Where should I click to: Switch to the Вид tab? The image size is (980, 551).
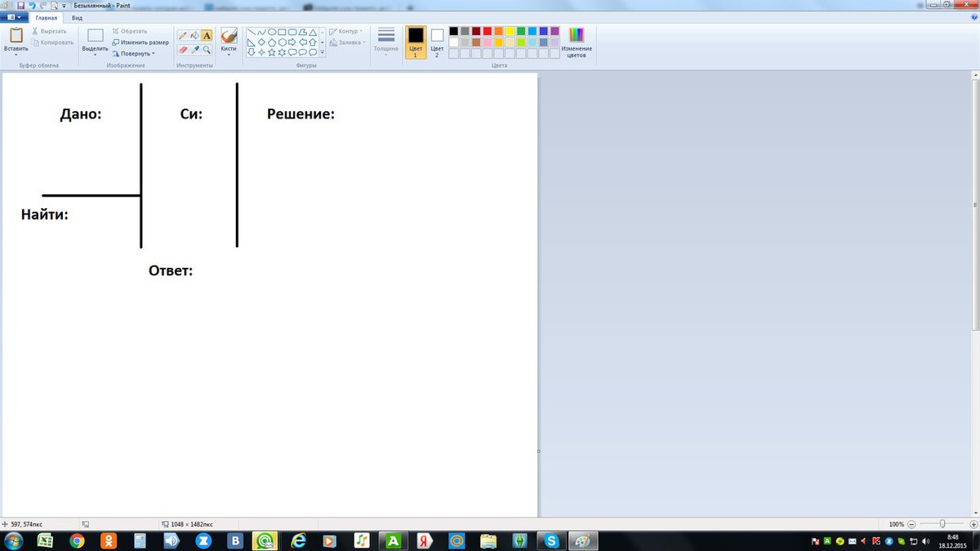77,16
